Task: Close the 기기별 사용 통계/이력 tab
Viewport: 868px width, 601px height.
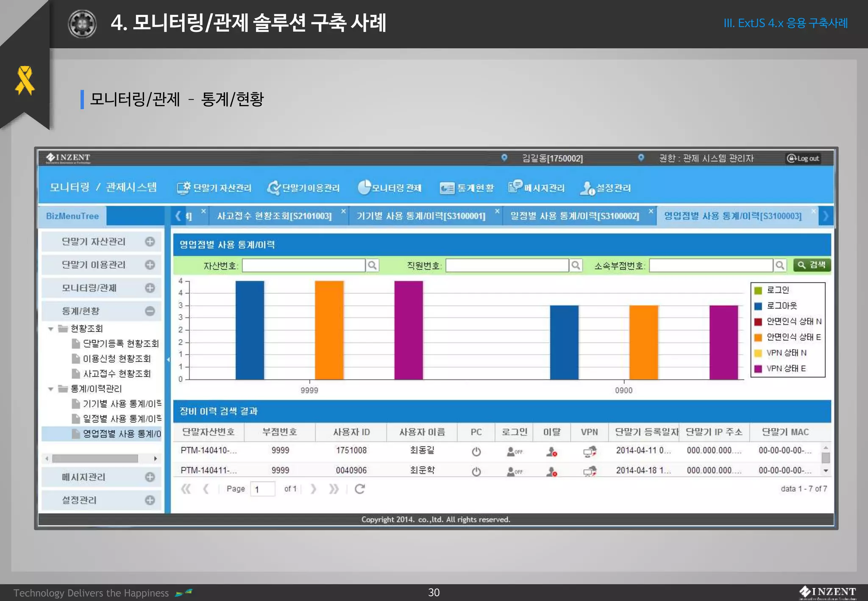Action: (x=497, y=211)
